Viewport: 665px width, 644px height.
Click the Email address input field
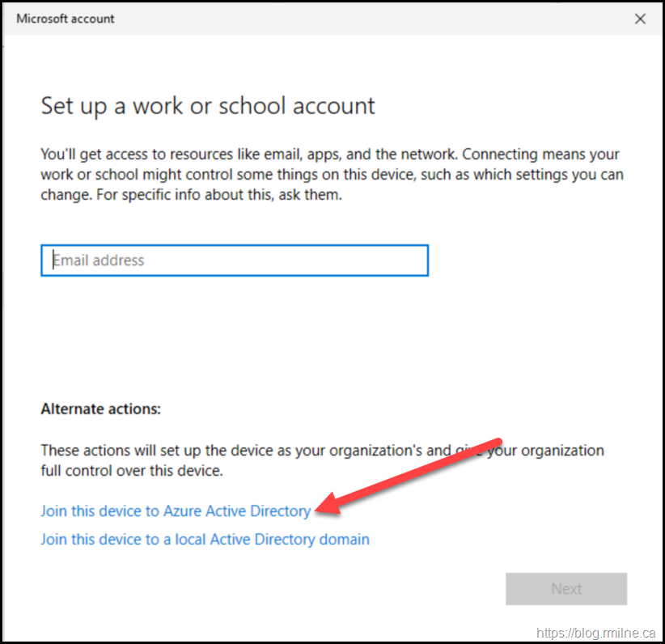234,261
